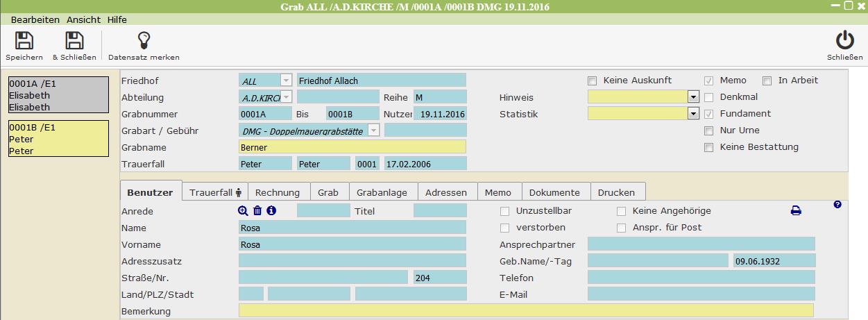The image size is (868, 320).
Task: Click the Bemerkung input field
Action: [x=525, y=311]
